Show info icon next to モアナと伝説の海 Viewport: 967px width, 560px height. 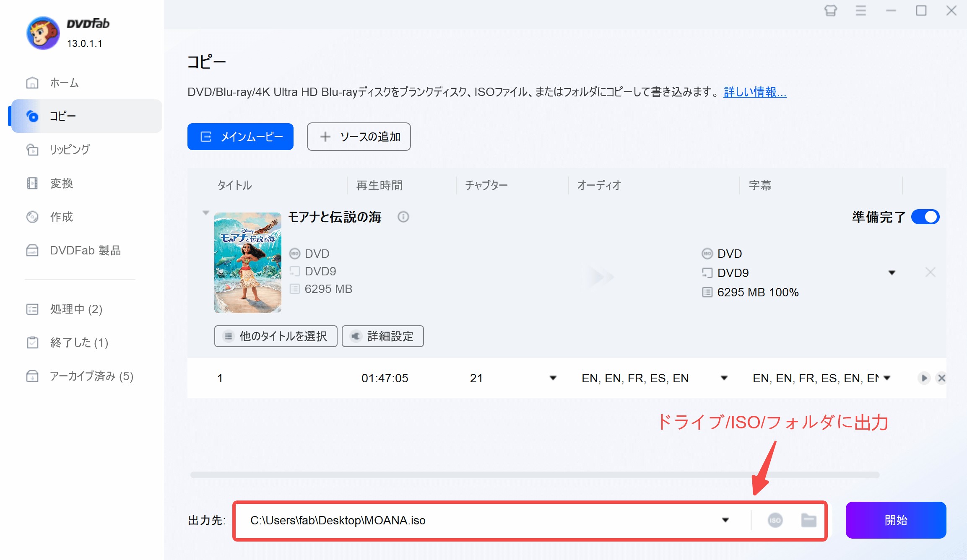pyautogui.click(x=403, y=217)
